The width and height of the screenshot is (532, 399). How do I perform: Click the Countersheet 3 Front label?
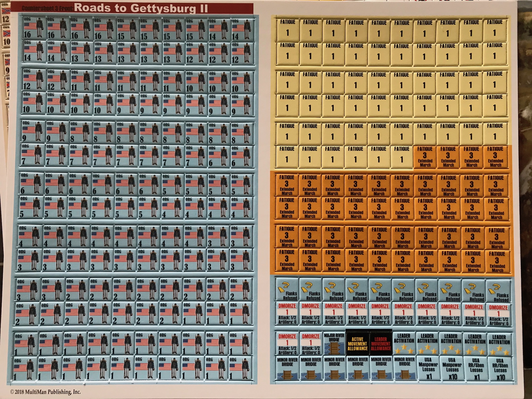[47, 8]
